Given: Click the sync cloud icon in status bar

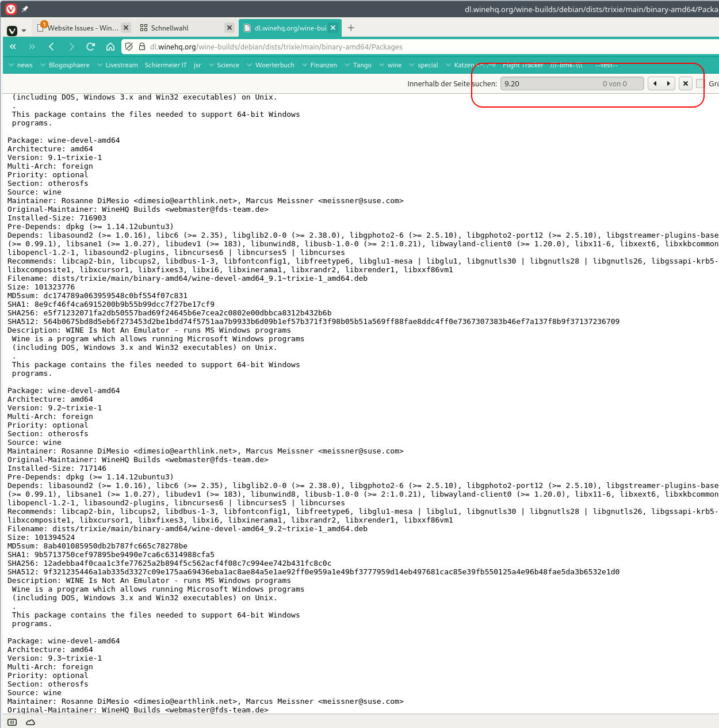Looking at the screenshot, I should coord(30,722).
